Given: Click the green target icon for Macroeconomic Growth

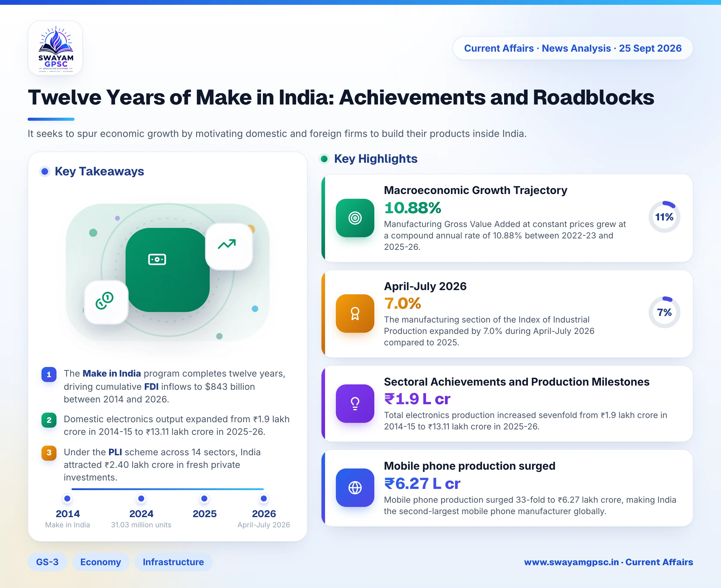Looking at the screenshot, I should 355,218.
